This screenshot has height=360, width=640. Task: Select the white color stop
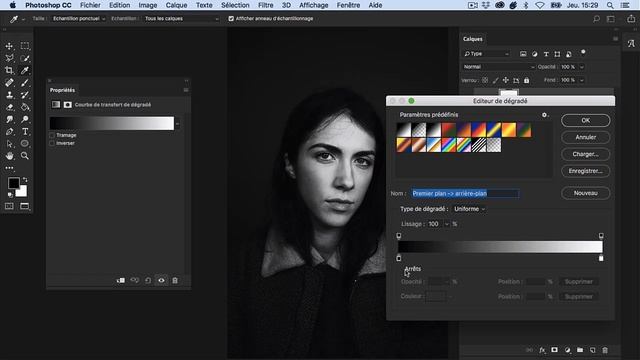click(x=601, y=258)
